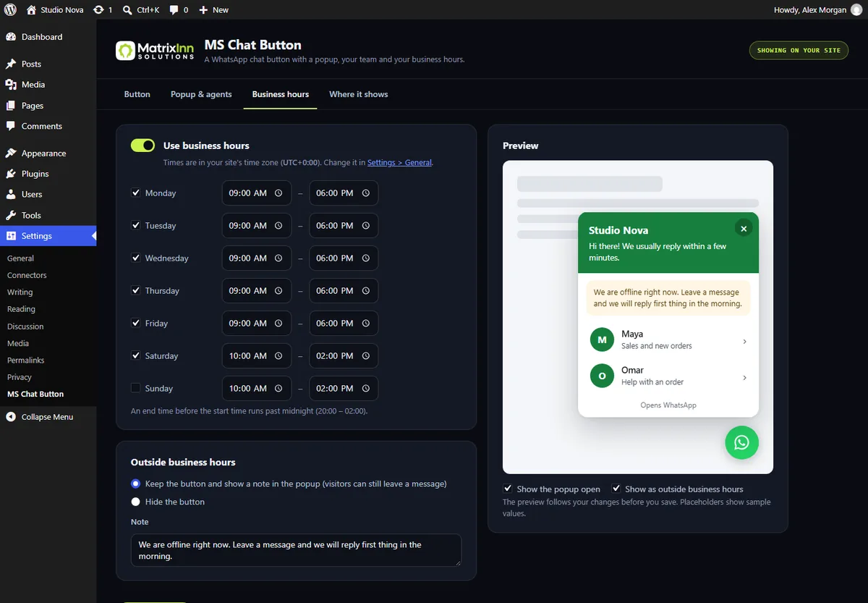Image resolution: width=868 pixels, height=603 pixels.
Task: Click the Media sidebar icon
Action: 11,85
